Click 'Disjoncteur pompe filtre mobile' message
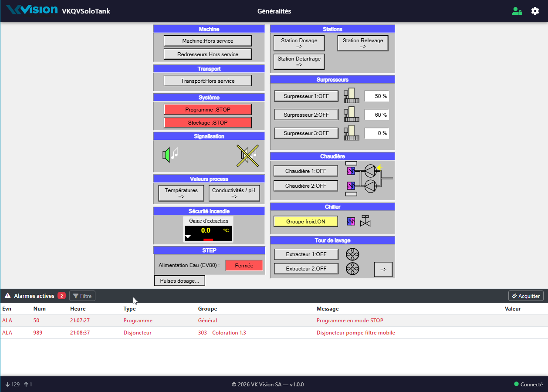The height and width of the screenshot is (392, 548). point(356,333)
